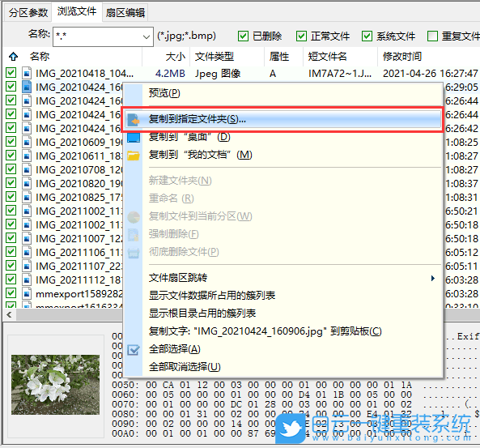Click the blue desktop icon beside 复制到"桌面"
This screenshot has height=448, width=480.
pos(134,137)
